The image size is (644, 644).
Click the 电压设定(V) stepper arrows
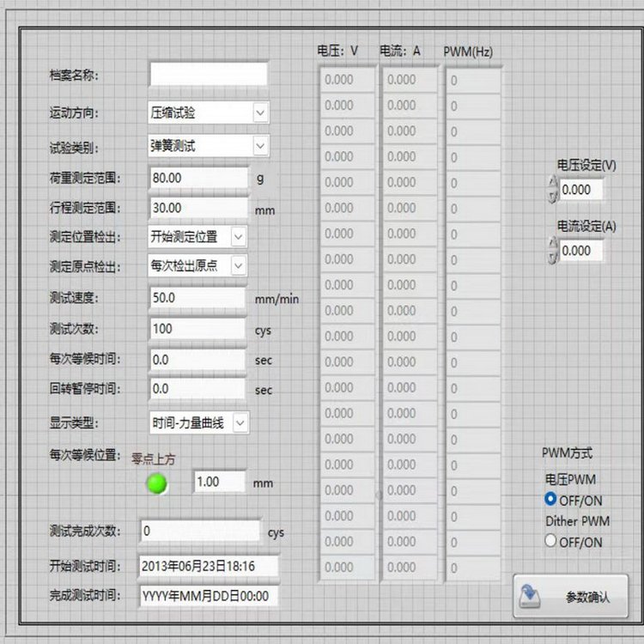553,190
